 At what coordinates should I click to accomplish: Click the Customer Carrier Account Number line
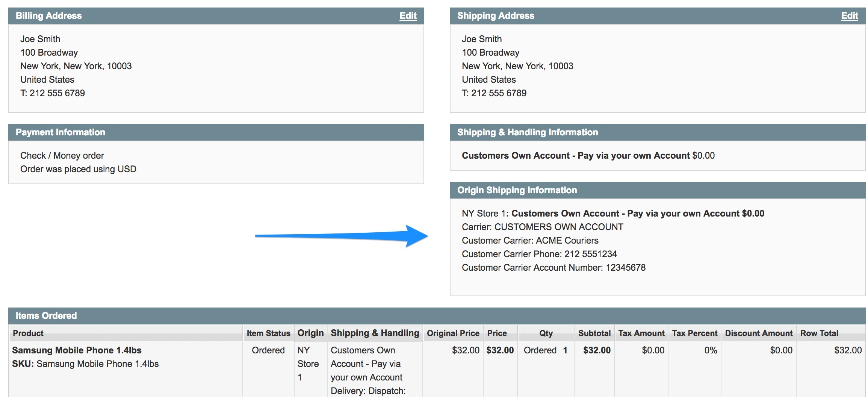553,268
